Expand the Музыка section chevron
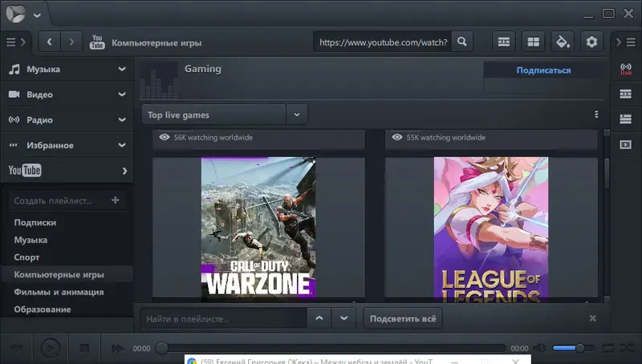 coord(122,69)
